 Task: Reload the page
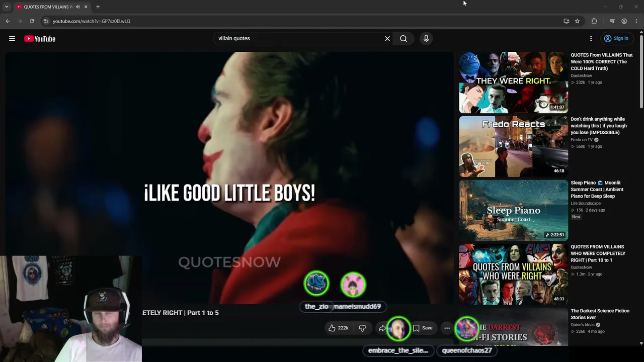[x=32, y=21]
